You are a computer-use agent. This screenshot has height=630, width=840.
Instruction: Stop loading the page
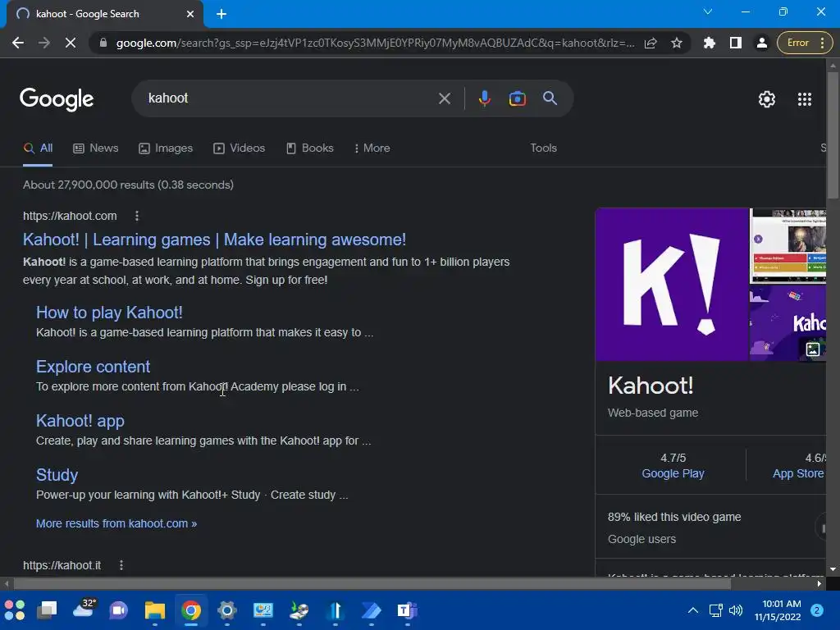(x=71, y=43)
